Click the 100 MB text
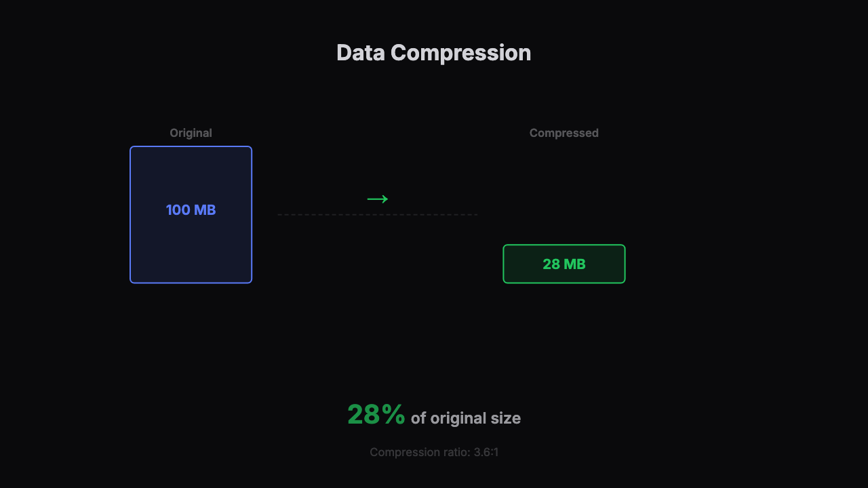Image resolution: width=868 pixels, height=488 pixels. (191, 210)
